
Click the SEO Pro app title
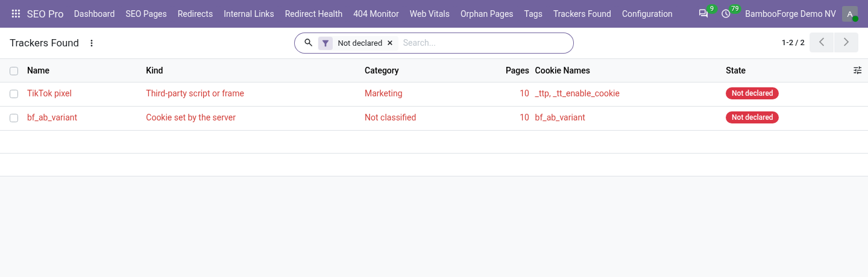[x=45, y=14]
